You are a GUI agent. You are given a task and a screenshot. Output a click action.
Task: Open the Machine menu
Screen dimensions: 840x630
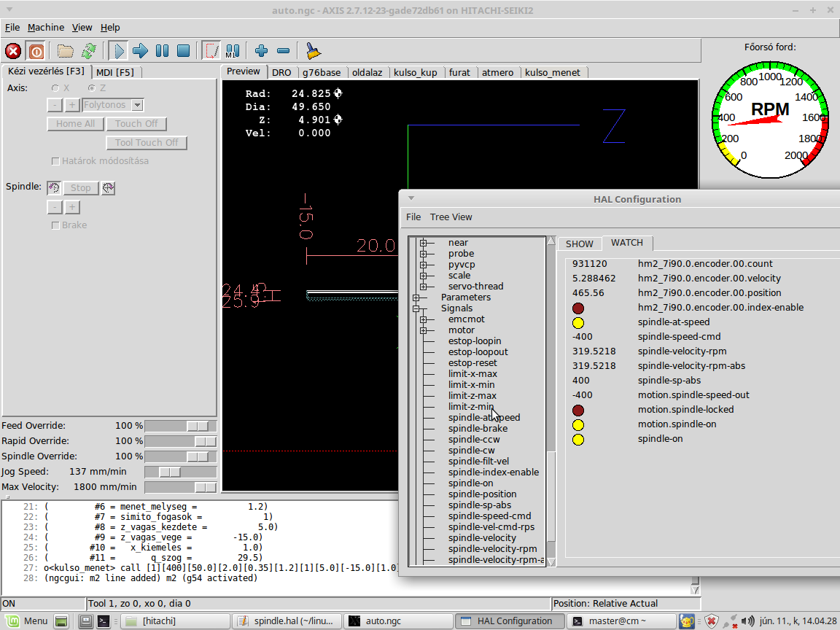click(x=45, y=27)
